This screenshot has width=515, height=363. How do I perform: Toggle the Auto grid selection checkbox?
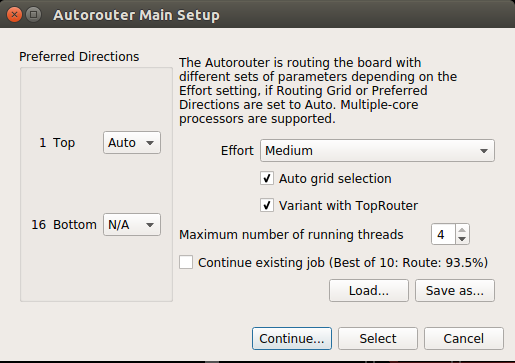[267, 178]
